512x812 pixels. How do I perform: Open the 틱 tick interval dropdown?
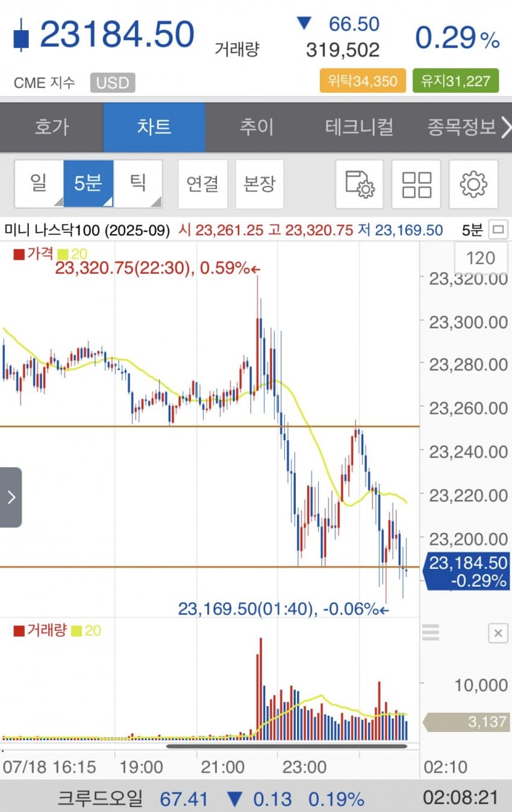pos(138,184)
